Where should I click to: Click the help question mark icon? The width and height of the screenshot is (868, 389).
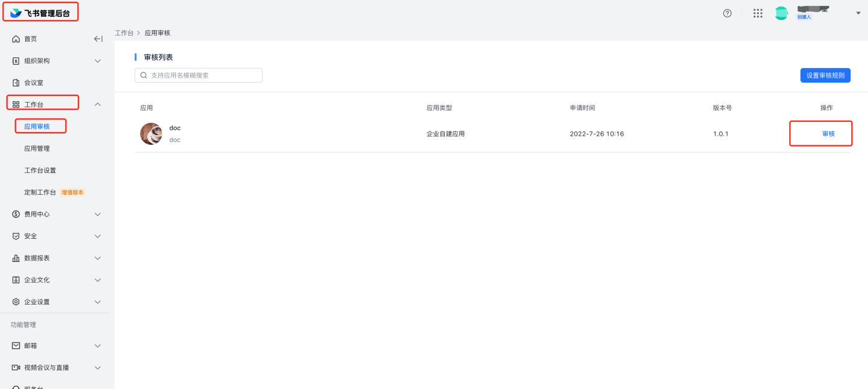click(727, 13)
